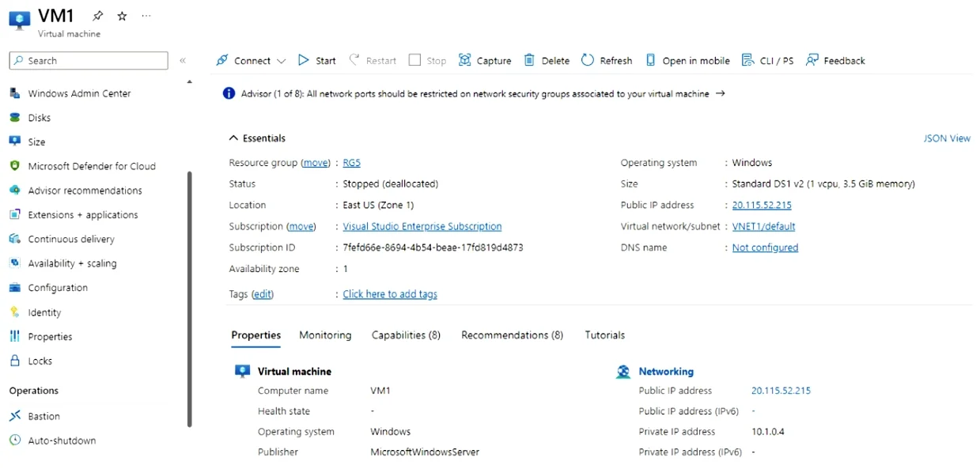980x469 pixels.
Task: Collapse the Essentials section
Action: [x=233, y=138]
